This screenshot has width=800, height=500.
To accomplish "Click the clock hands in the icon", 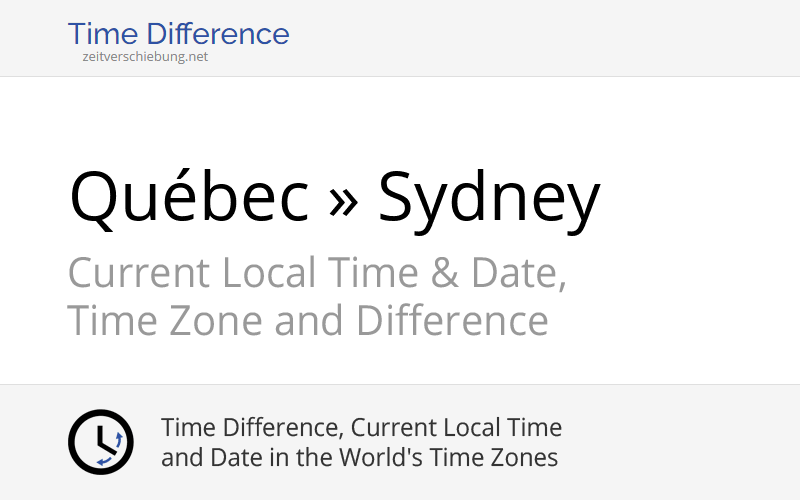I will 106,440.
